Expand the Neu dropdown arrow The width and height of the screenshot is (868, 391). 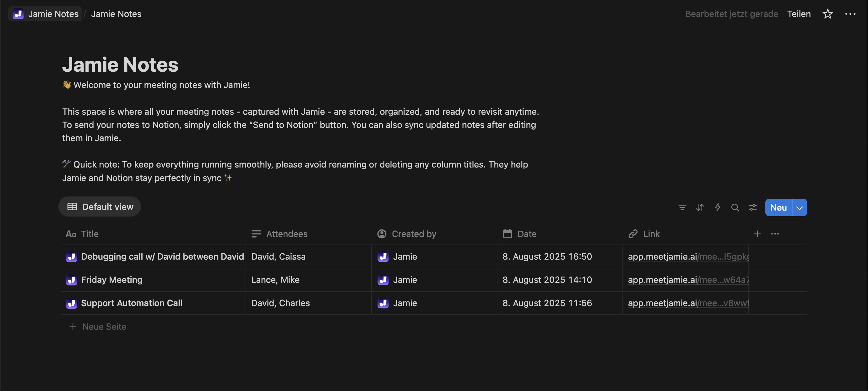click(800, 207)
